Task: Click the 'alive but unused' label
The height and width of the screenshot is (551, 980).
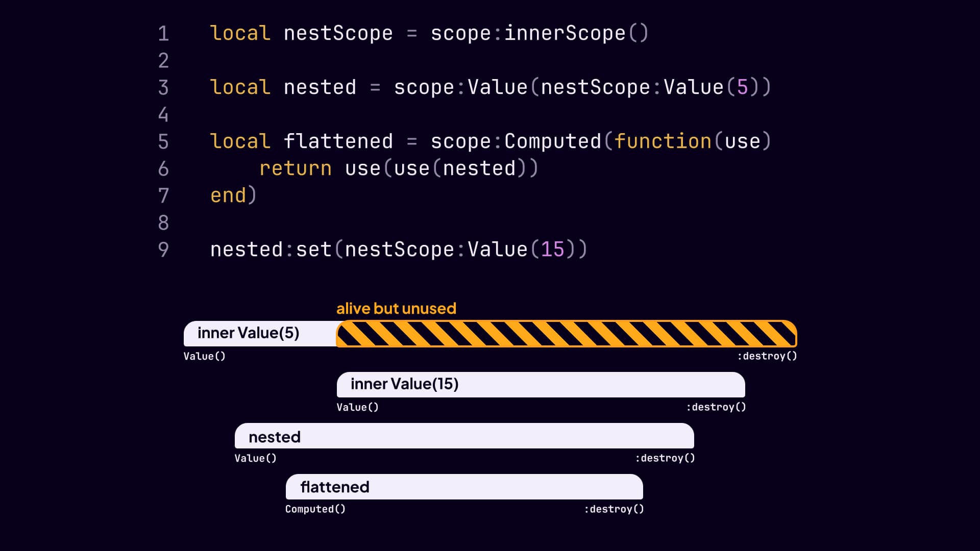Action: click(x=396, y=308)
